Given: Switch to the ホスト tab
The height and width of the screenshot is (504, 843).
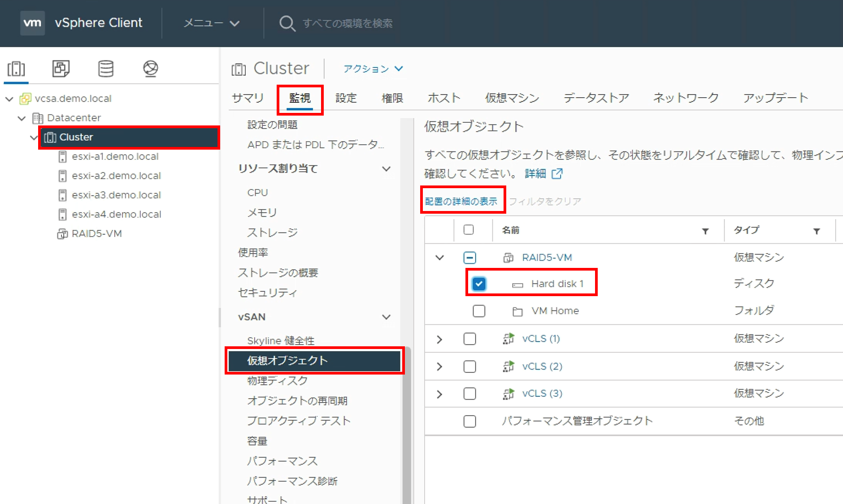Looking at the screenshot, I should click(444, 98).
